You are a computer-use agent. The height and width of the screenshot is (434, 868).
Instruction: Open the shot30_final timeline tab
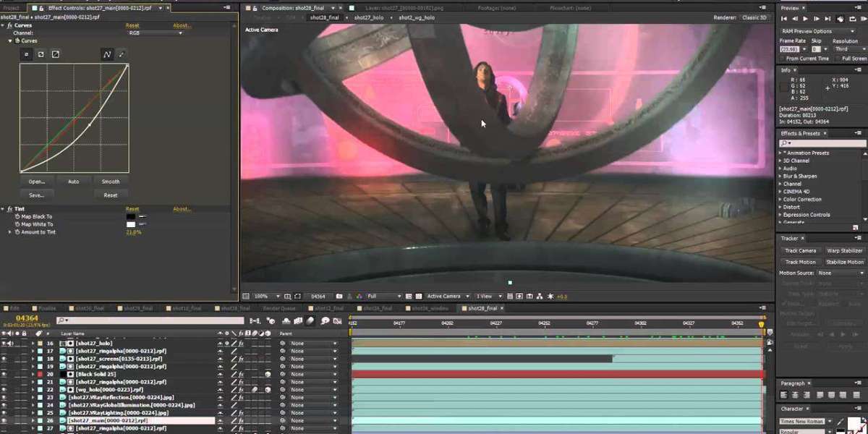(x=92, y=308)
